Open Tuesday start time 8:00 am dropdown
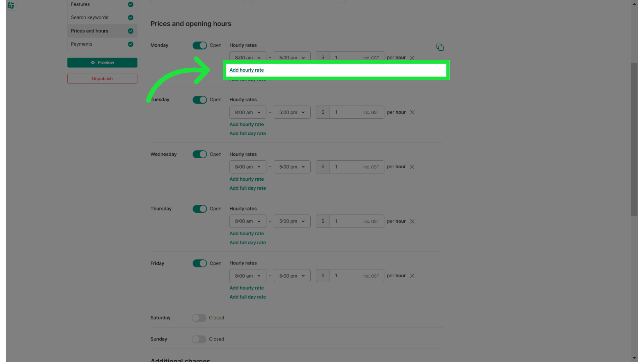The height and width of the screenshot is (362, 644). (x=248, y=112)
